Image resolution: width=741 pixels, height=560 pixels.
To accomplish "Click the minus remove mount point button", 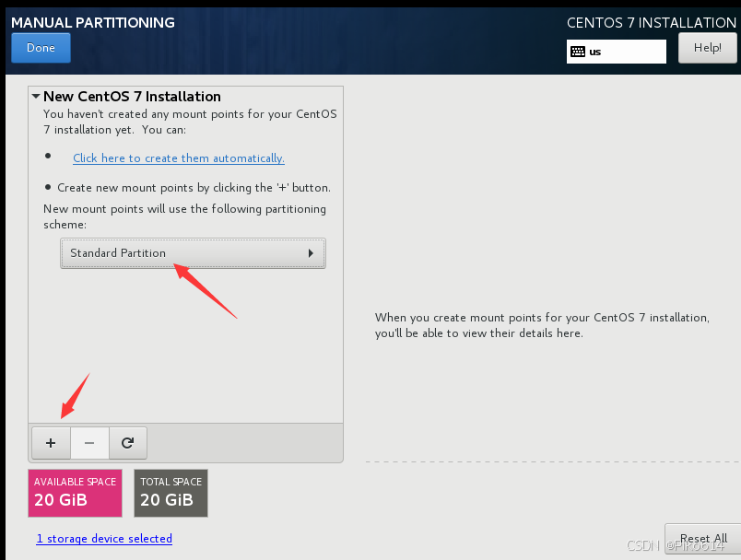I will click(x=89, y=443).
